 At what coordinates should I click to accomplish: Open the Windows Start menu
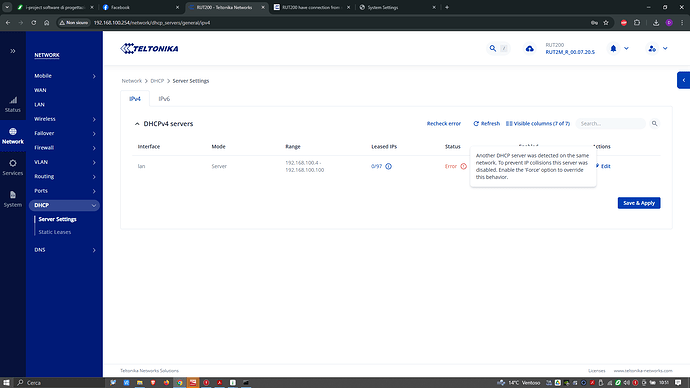click(6, 383)
